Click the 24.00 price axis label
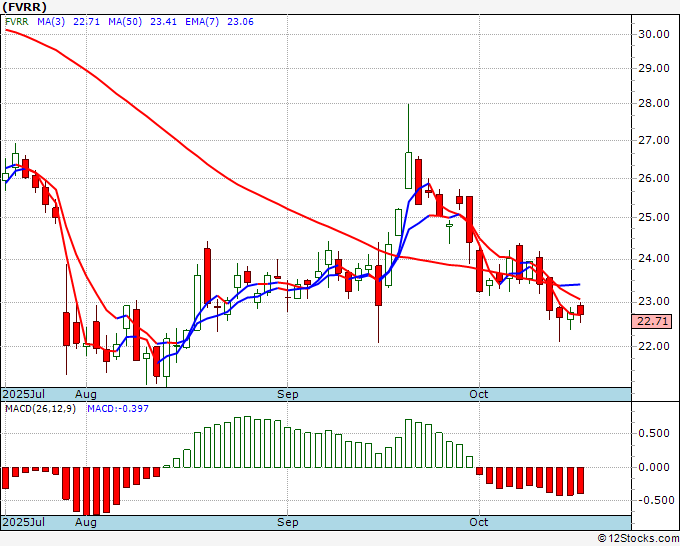The width and height of the screenshot is (680, 546). (654, 259)
